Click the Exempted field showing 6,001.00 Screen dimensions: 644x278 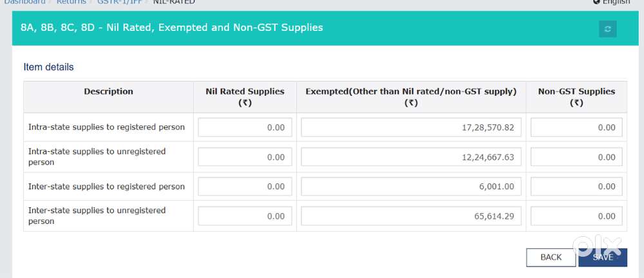411,187
